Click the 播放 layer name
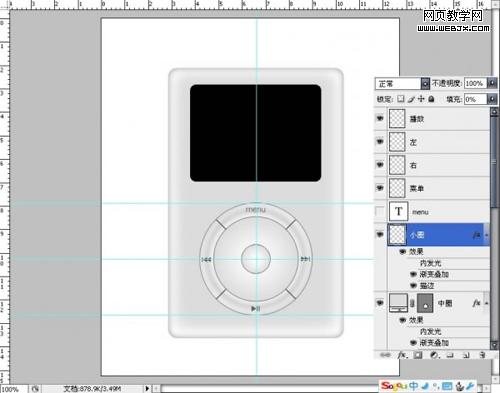500x393 pixels. (x=417, y=119)
